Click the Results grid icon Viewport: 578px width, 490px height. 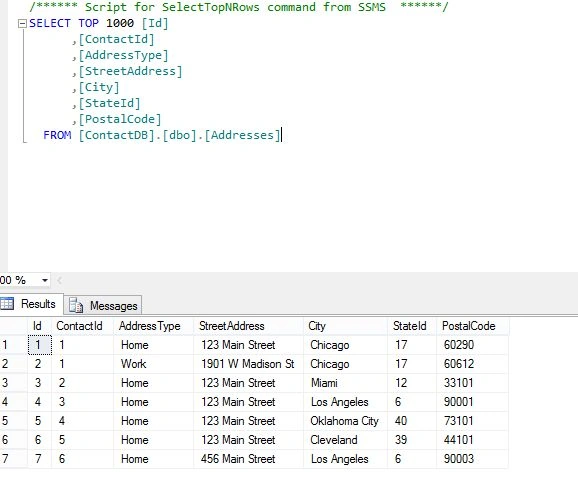pyautogui.click(x=7, y=304)
